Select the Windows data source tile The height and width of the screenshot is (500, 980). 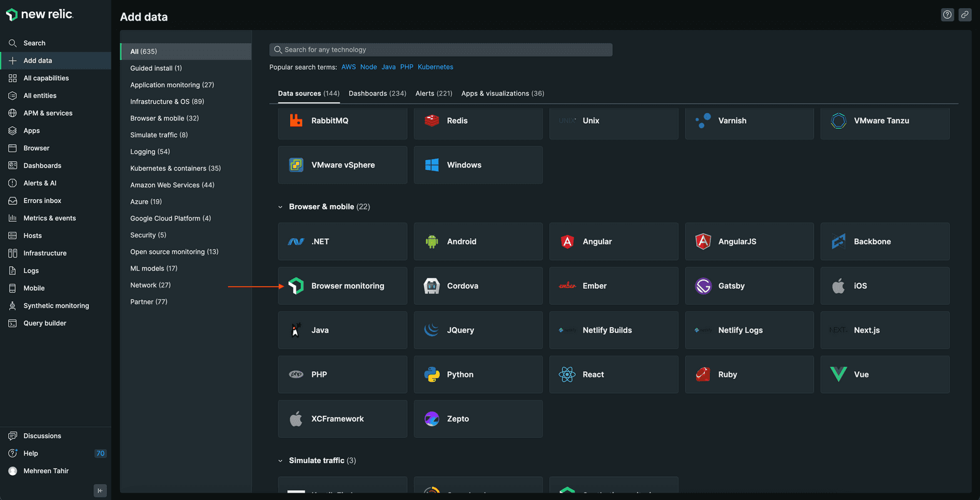(x=478, y=166)
